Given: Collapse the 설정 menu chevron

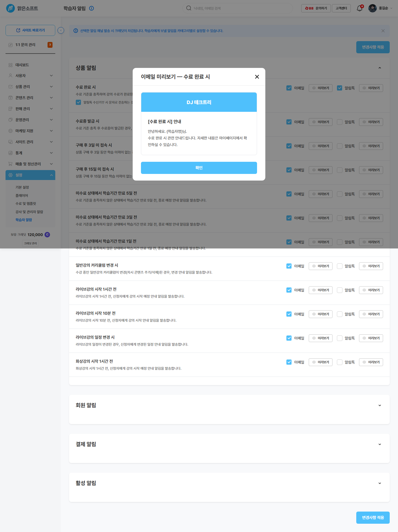Looking at the screenshot, I should coord(51,175).
